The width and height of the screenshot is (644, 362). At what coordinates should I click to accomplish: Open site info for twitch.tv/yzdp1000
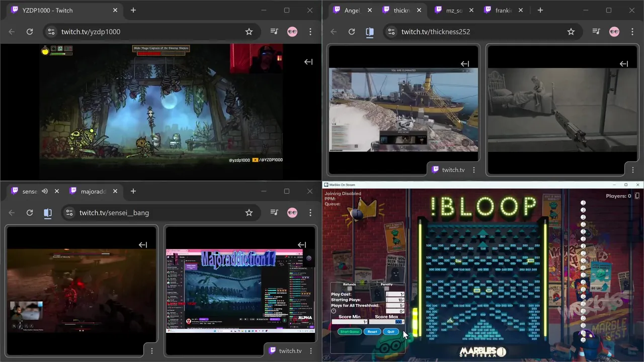tap(51, 32)
